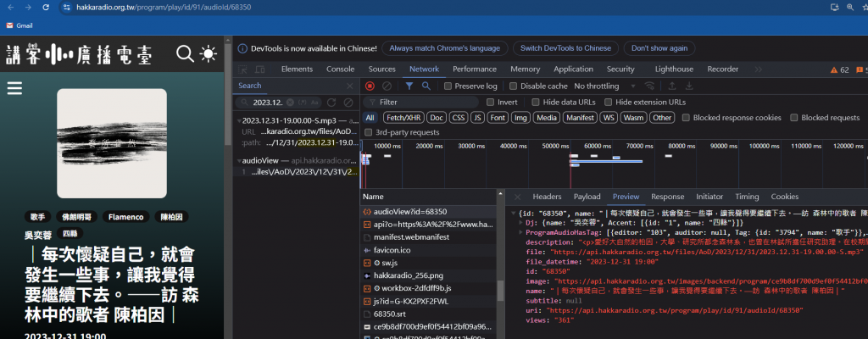Toggle website light/dark mode sun icon
868x339 pixels.
pyautogui.click(x=208, y=54)
